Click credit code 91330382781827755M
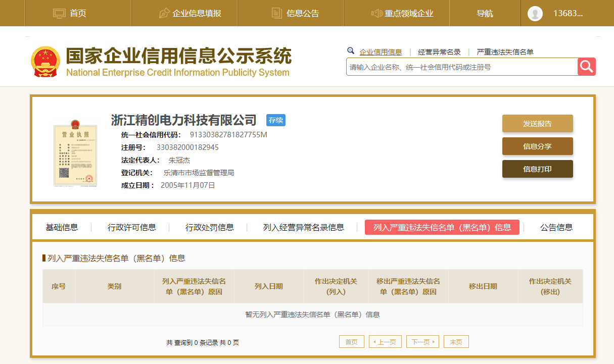The height and width of the screenshot is (364, 614). tap(228, 135)
